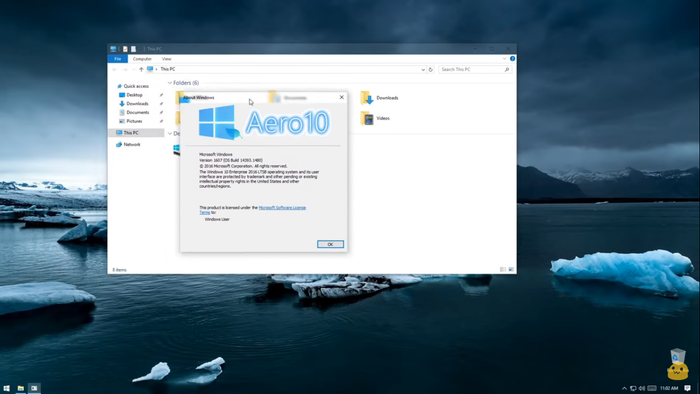Viewport: 700px width, 394px height.
Task: Unpin Desktop using its pin icon
Action: (161, 95)
